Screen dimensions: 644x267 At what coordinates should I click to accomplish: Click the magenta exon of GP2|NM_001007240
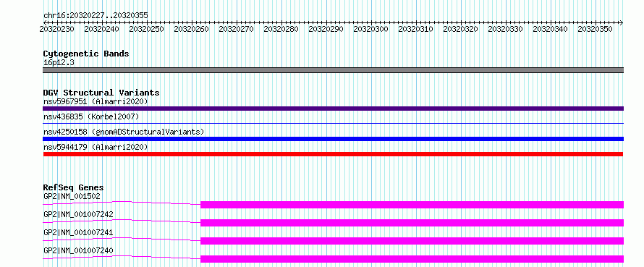point(412,259)
